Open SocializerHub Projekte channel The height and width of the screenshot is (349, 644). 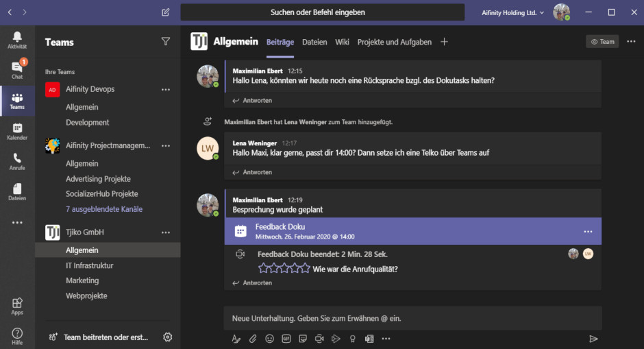(102, 193)
